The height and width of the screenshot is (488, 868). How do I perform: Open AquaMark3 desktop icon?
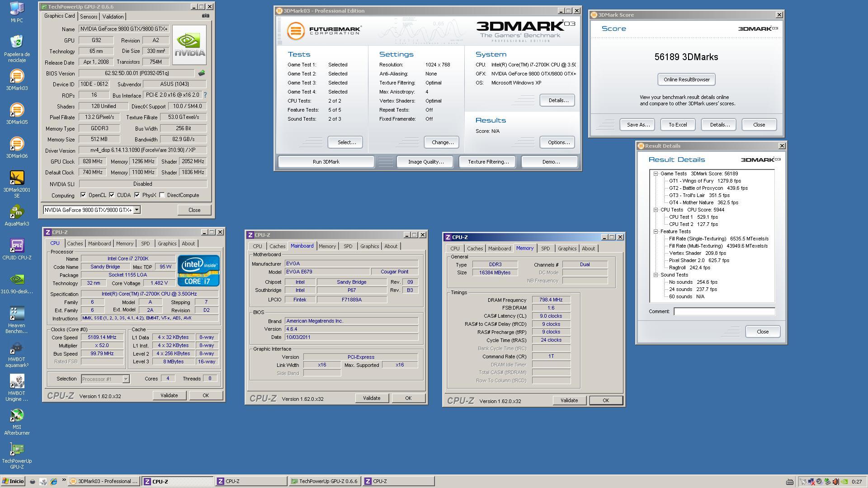pyautogui.click(x=17, y=216)
